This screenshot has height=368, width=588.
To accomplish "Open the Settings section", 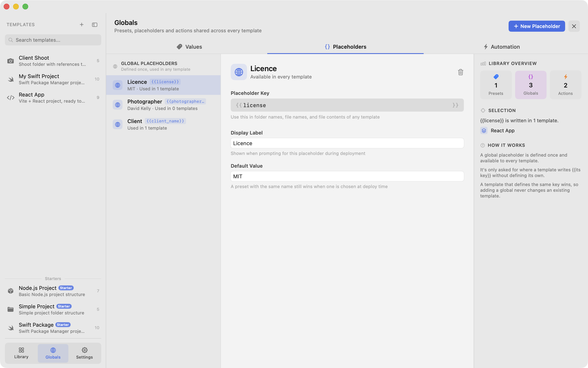I will pyautogui.click(x=84, y=353).
